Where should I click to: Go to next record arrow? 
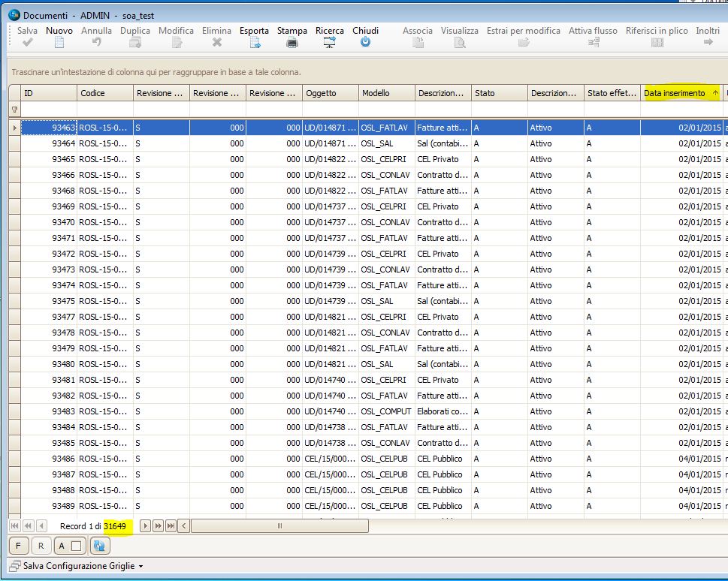[x=146, y=526]
